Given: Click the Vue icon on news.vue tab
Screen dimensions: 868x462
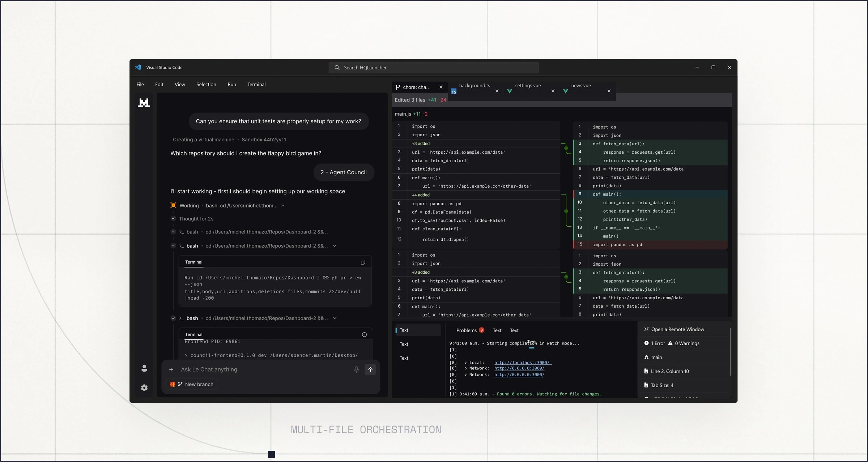Looking at the screenshot, I should [x=566, y=91].
